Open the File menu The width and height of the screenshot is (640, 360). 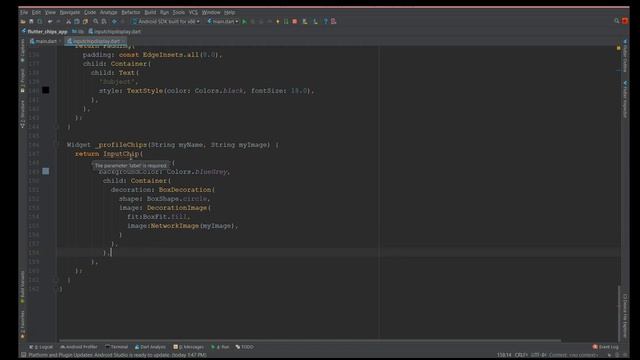tap(24, 12)
